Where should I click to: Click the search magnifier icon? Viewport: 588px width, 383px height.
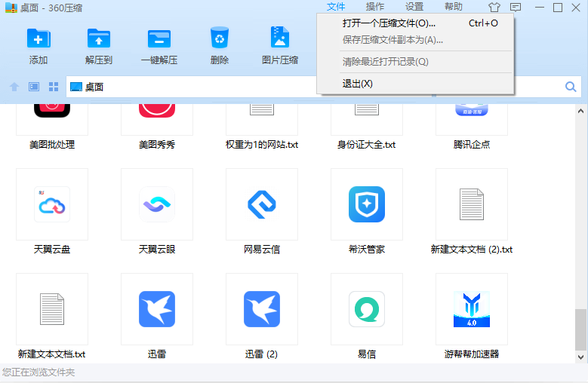(571, 87)
